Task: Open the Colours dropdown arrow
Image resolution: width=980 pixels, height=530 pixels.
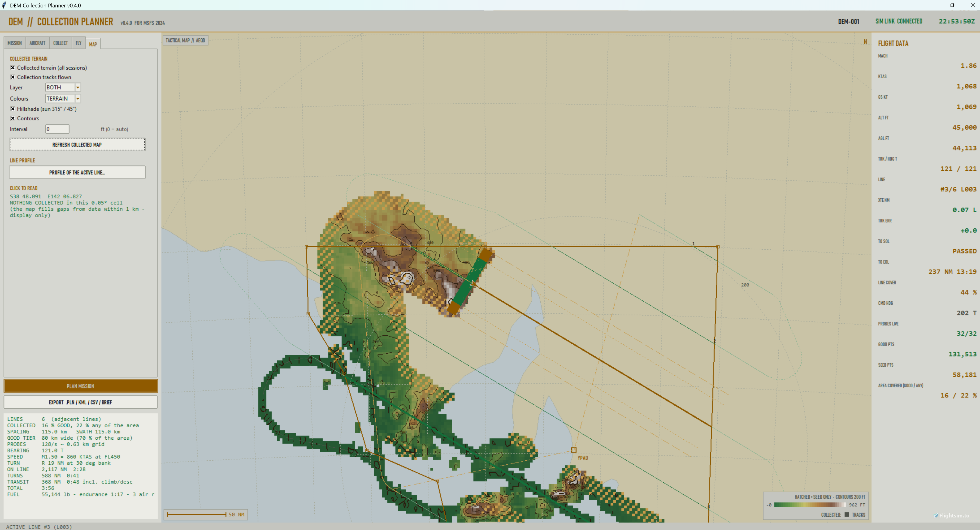Action: click(x=78, y=99)
